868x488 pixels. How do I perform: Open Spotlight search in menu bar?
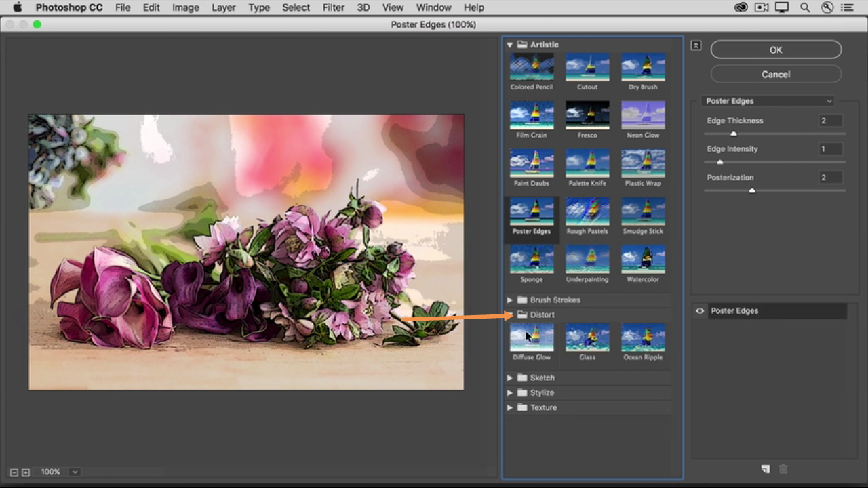tap(804, 7)
